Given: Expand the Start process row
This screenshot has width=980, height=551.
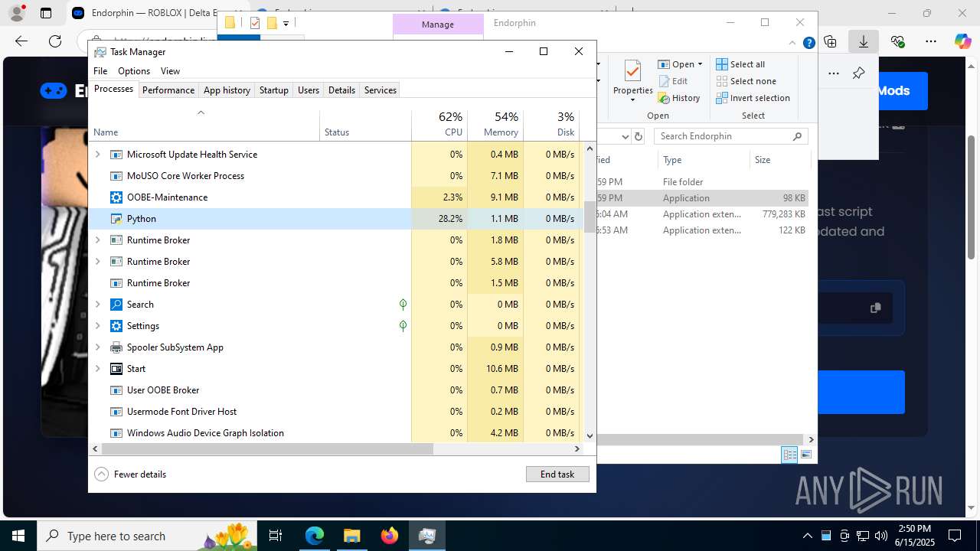Looking at the screenshot, I should click(x=97, y=369).
